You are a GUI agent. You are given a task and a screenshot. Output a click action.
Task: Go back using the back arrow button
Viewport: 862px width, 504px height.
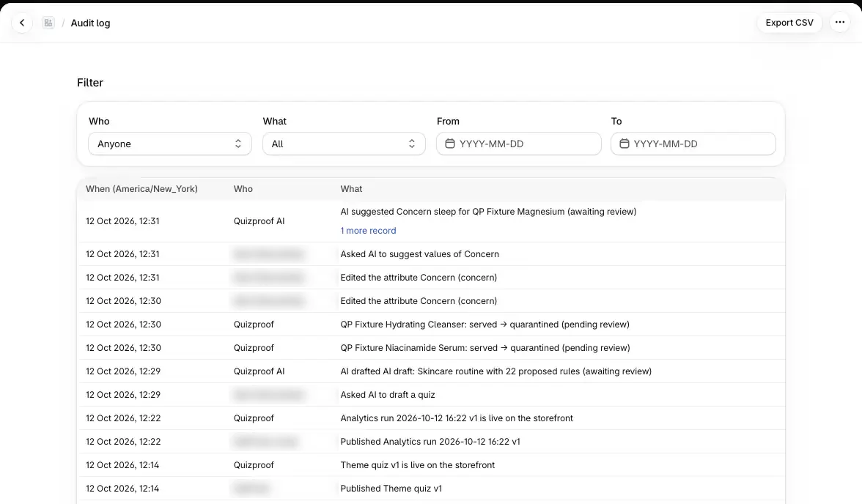(22, 23)
